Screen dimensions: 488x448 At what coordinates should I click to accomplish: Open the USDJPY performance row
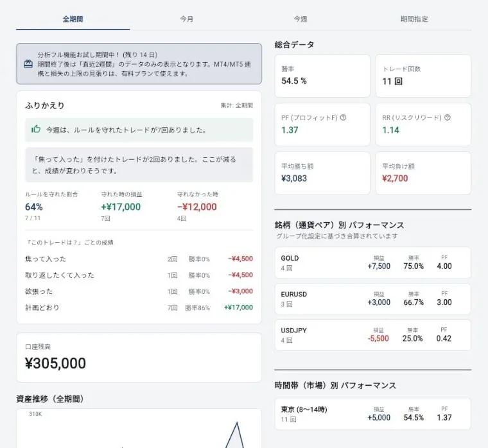tap(372, 335)
